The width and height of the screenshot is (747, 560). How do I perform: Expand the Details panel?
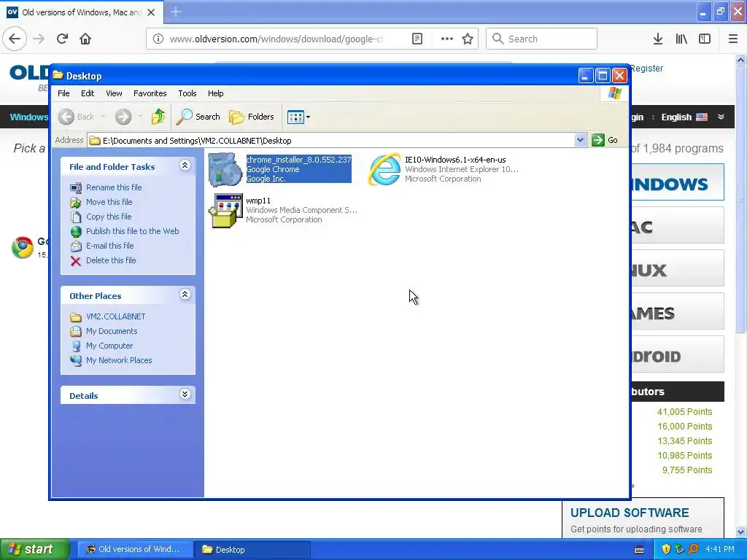click(x=185, y=394)
